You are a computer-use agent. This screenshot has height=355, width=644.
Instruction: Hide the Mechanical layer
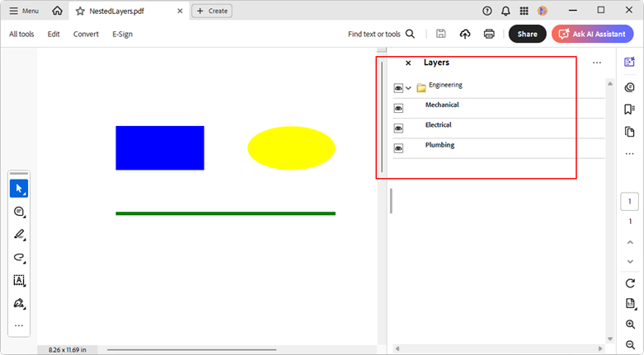pos(398,108)
